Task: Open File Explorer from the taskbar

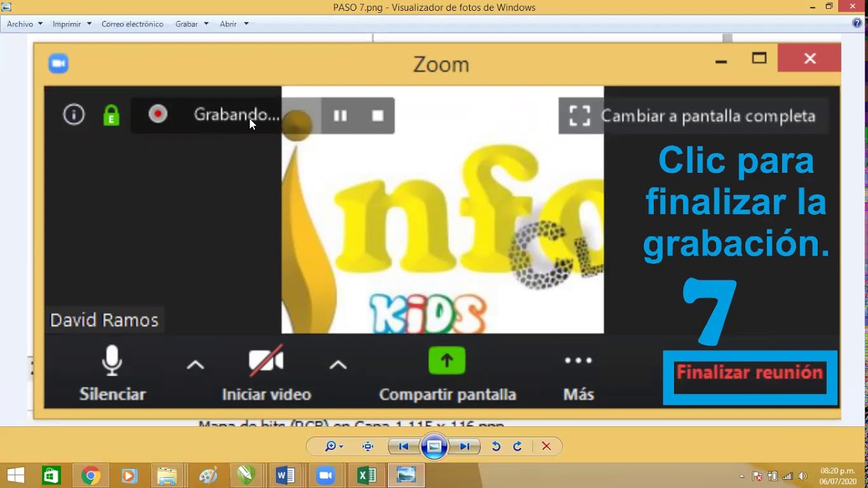Action: [x=167, y=476]
